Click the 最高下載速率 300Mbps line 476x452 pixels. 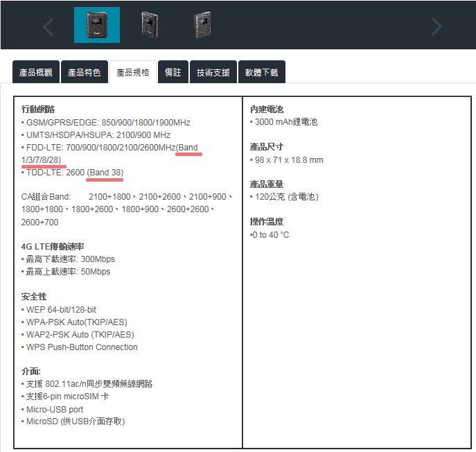pos(68,259)
